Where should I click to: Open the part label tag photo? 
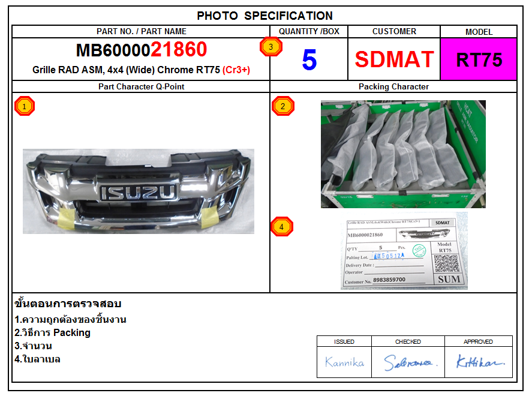[404, 251]
